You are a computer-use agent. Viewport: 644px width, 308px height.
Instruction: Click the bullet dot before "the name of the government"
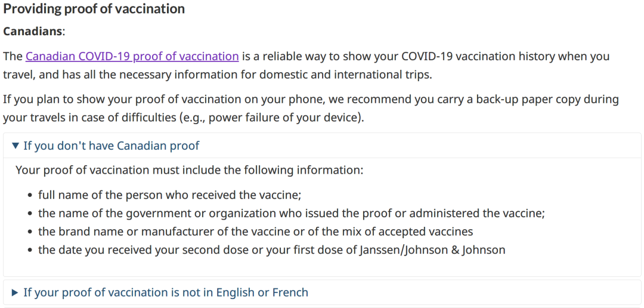[x=30, y=214]
